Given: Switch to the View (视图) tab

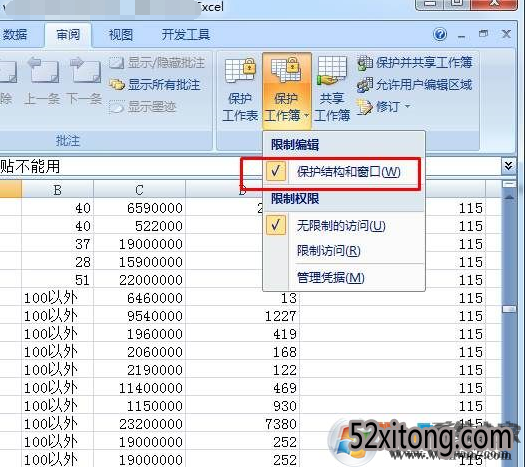Looking at the screenshot, I should [x=121, y=34].
